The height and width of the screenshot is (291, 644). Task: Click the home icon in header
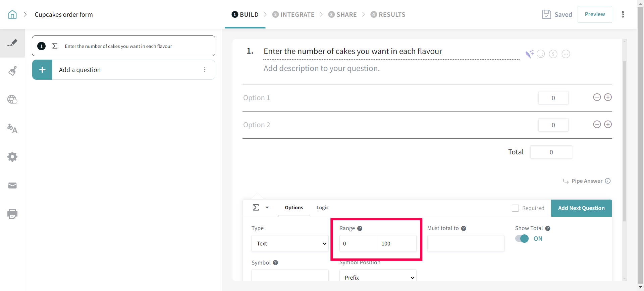click(x=12, y=14)
